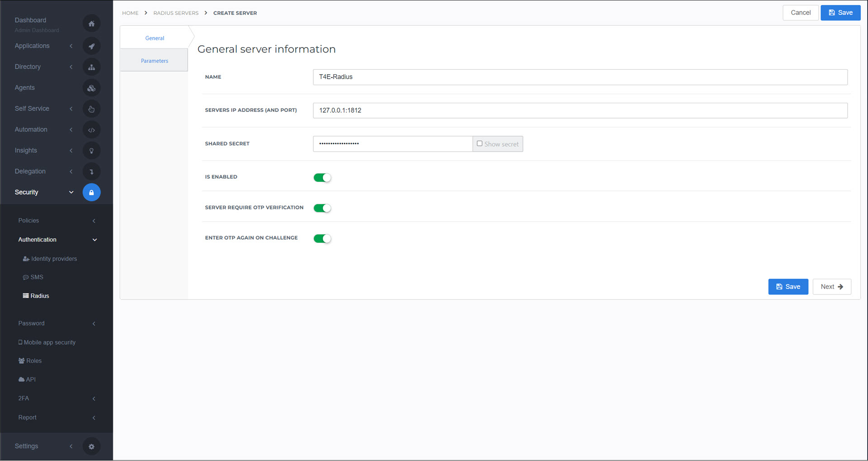Expand the Self Service chevron
This screenshot has width=868, height=461.
(x=71, y=109)
